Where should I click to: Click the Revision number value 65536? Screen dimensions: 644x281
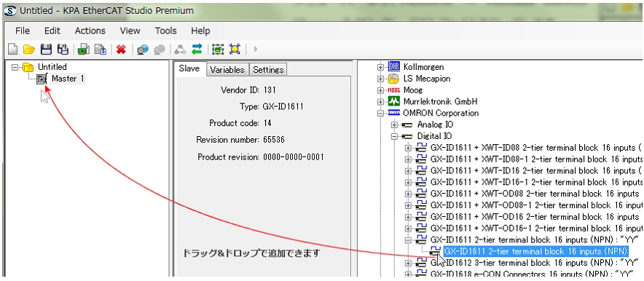274,140
